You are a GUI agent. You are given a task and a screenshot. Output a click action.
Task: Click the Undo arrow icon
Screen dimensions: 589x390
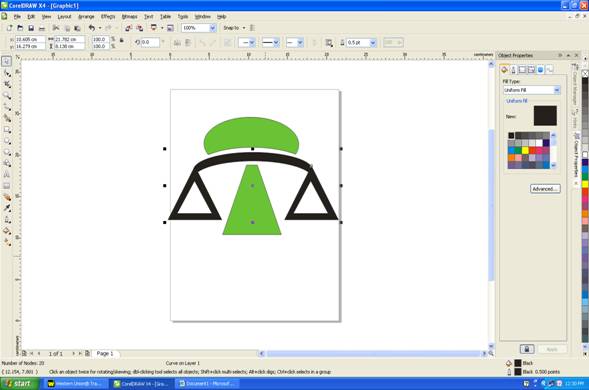92,28
